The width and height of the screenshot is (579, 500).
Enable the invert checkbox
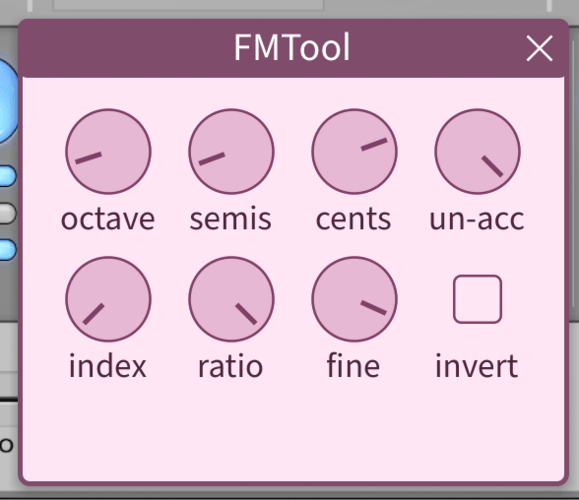point(477,299)
